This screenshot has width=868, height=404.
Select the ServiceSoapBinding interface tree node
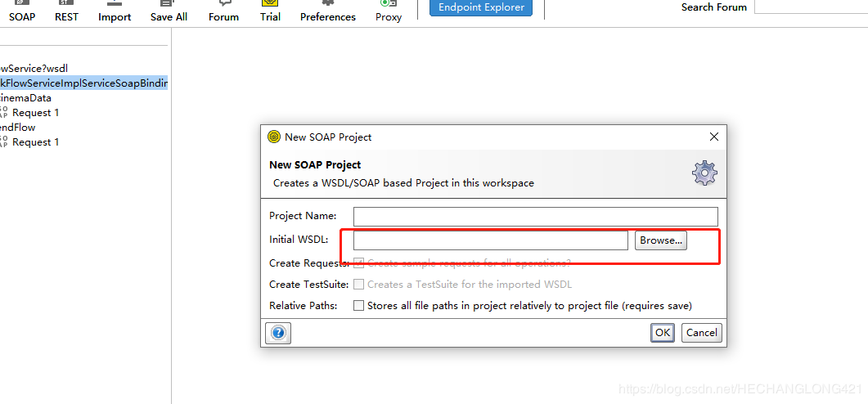pyautogui.click(x=83, y=83)
